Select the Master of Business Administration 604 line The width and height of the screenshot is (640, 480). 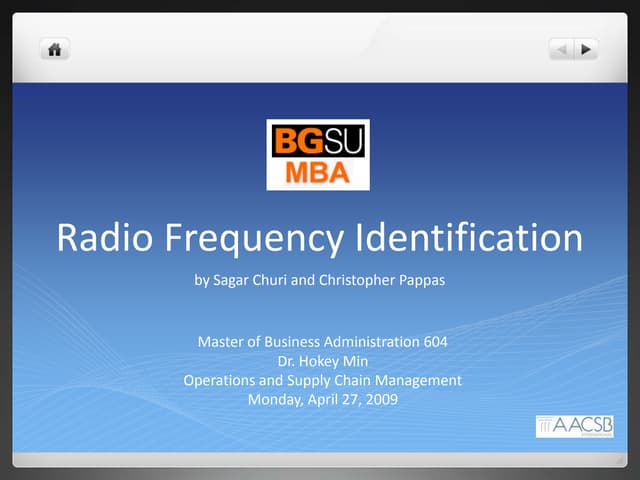click(x=322, y=342)
